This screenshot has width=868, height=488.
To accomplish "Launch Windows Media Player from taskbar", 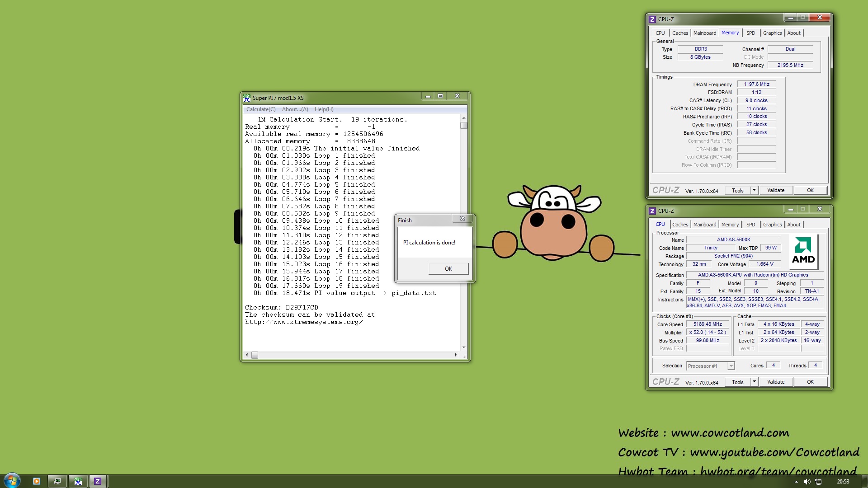I will 37,481.
